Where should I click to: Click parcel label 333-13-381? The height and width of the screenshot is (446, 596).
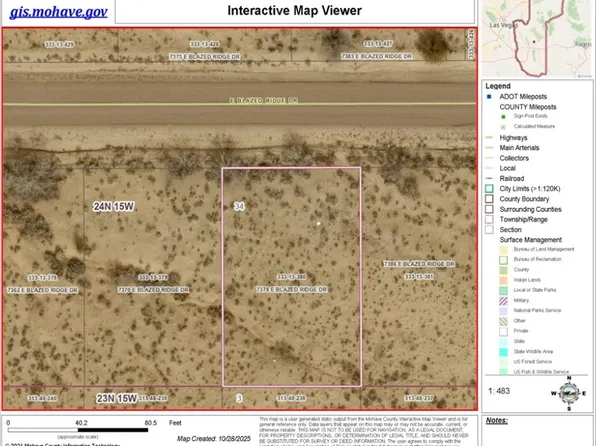coord(419,276)
